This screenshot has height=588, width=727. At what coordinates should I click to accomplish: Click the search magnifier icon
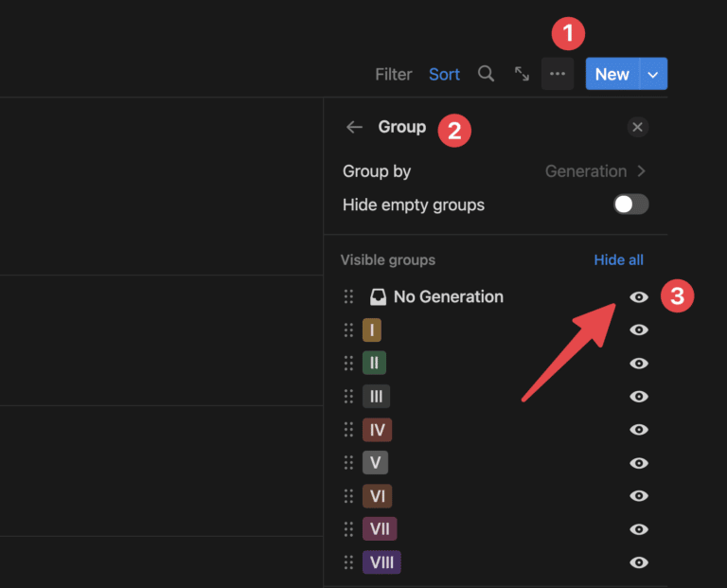click(x=486, y=74)
